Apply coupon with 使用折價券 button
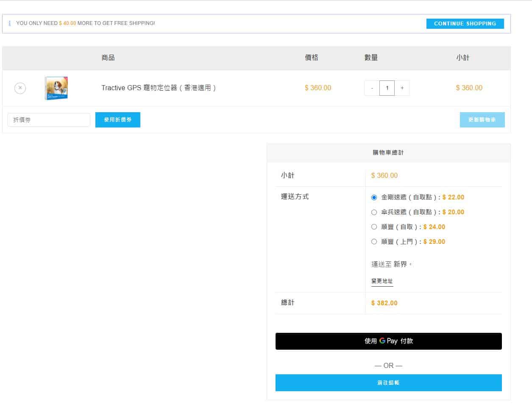The height and width of the screenshot is (409, 532). pyautogui.click(x=118, y=120)
